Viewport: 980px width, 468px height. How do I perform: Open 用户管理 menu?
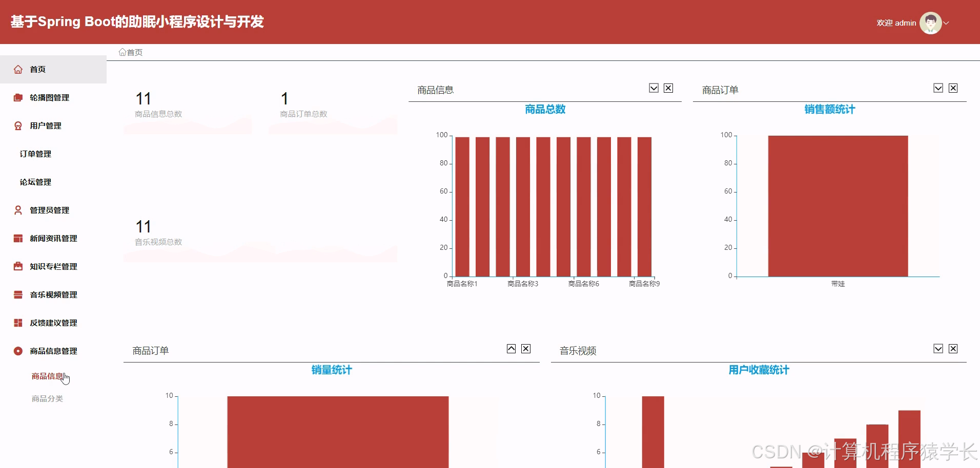pos(53,125)
